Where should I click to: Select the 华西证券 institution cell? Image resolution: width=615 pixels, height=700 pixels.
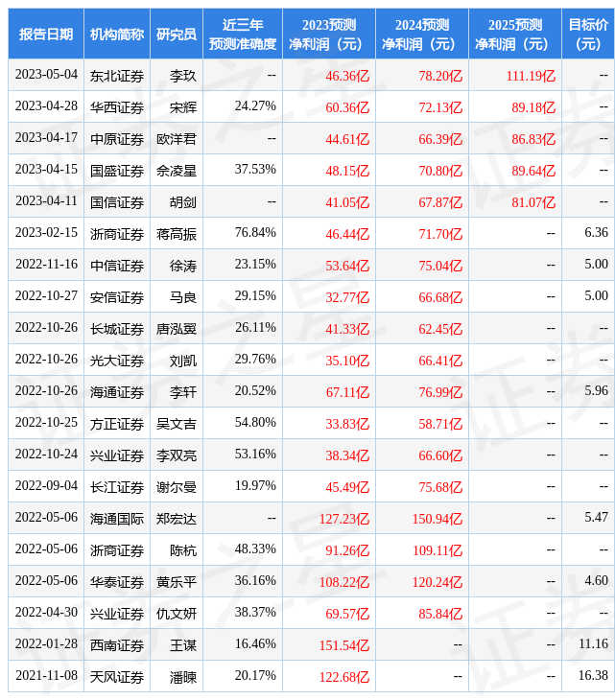[x=117, y=107]
